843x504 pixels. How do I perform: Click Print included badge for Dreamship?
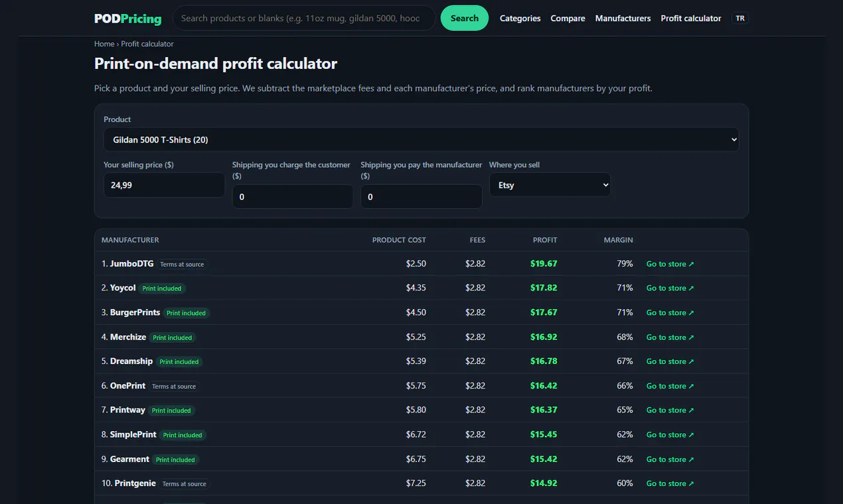point(179,361)
